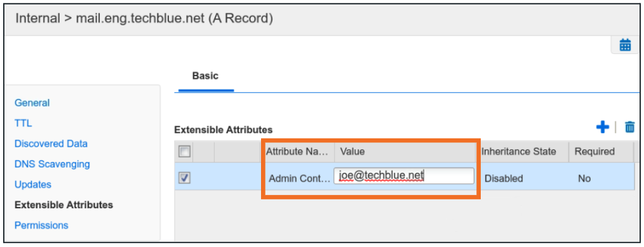Uncheck the Admin Contact row checkbox
The height and width of the screenshot is (247, 644).
coord(184,178)
